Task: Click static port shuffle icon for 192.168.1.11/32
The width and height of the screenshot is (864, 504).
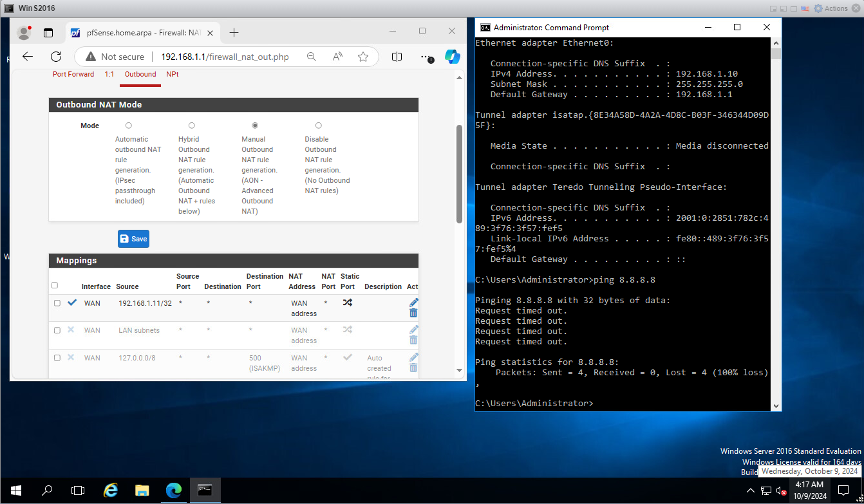Action: [x=348, y=303]
